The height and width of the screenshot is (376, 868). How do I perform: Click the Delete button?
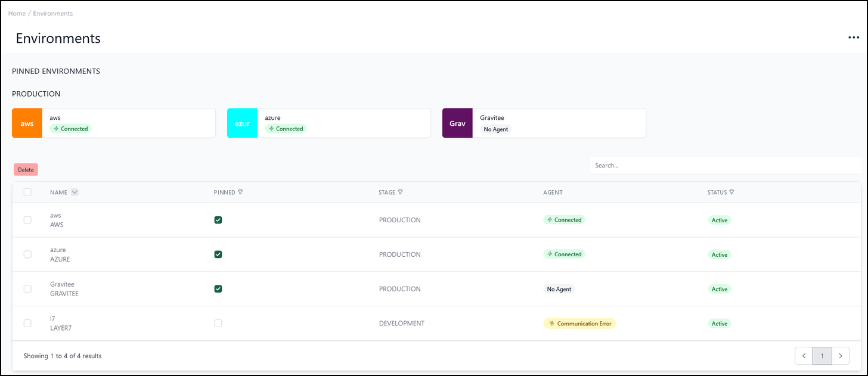(26, 169)
